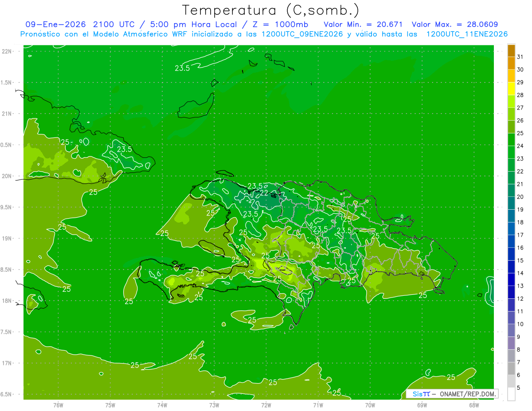This screenshot has height=411, width=532.
Task: Pick the white swatch below 5 on the scale
Action: (x=511, y=394)
